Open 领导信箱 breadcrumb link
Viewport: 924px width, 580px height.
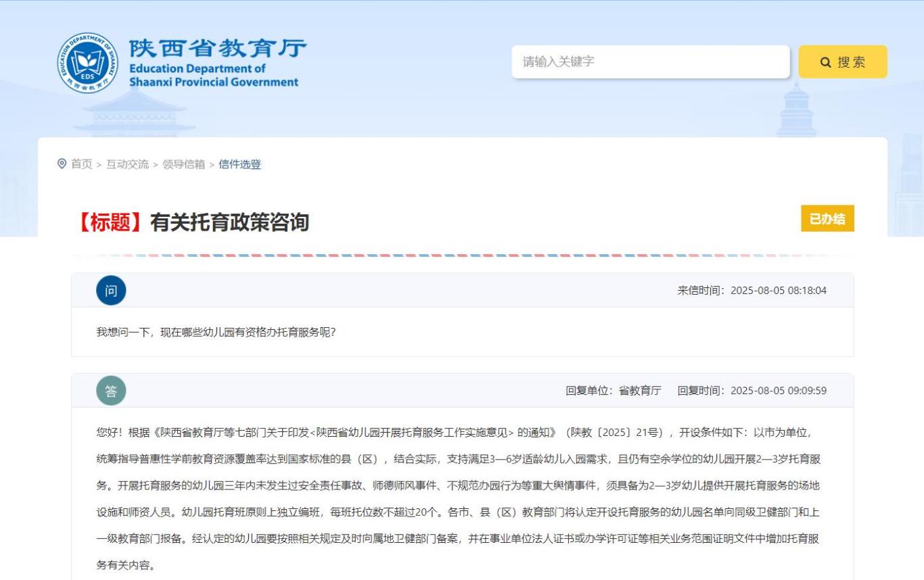point(183,164)
